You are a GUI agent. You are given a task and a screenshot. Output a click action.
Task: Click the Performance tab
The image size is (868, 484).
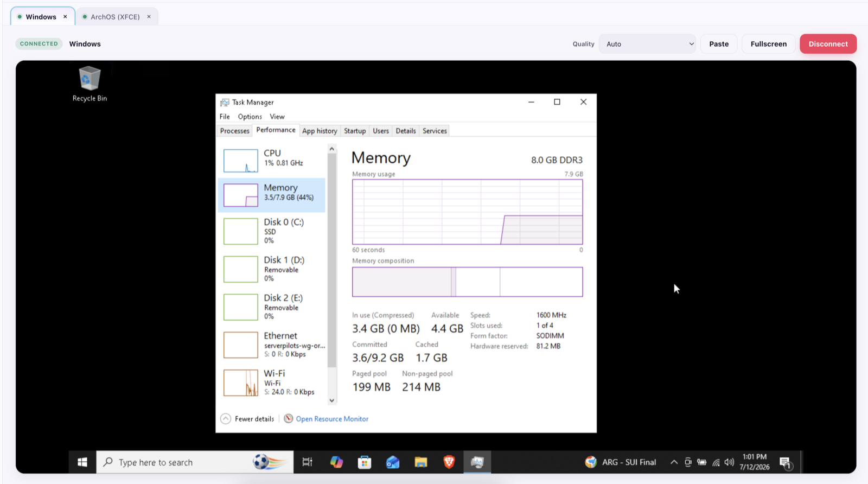276,130
